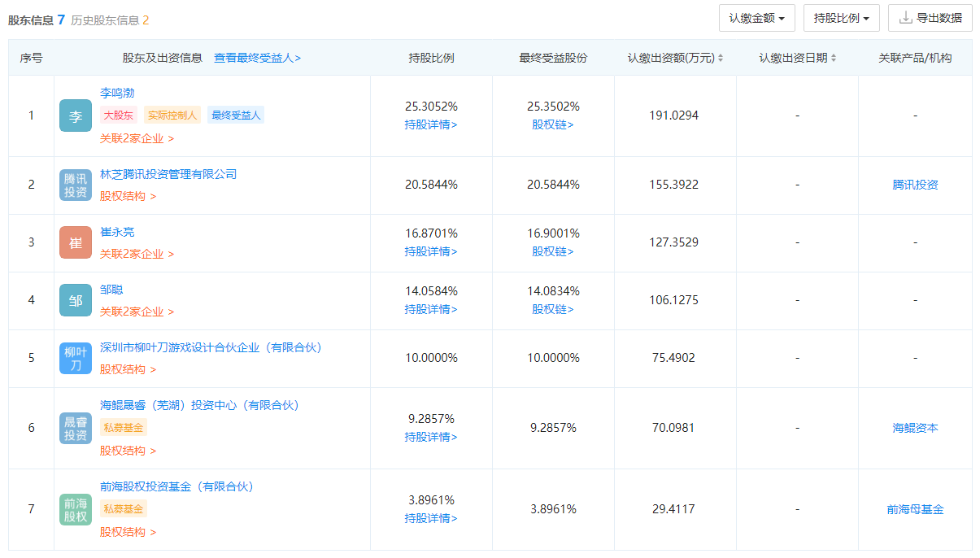
Task: Expand 关联2家企业 under 李鸣渤
Action: 137,138
